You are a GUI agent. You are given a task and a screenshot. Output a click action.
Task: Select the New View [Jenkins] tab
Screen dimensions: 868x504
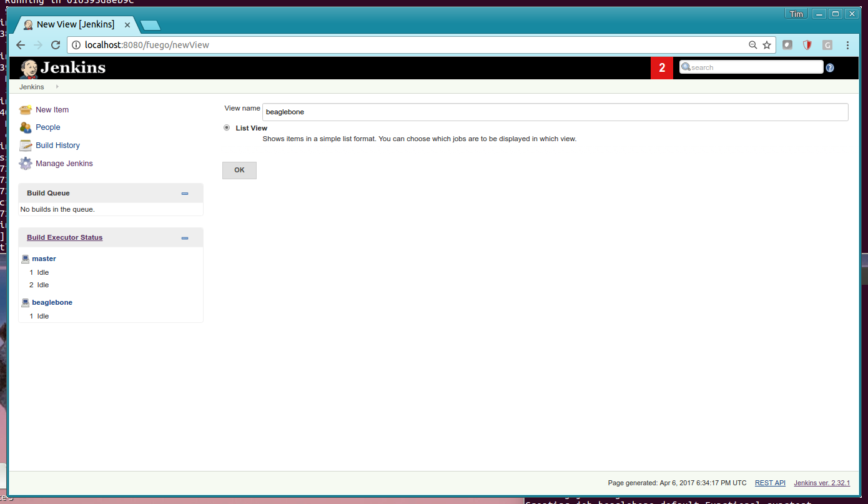click(75, 24)
